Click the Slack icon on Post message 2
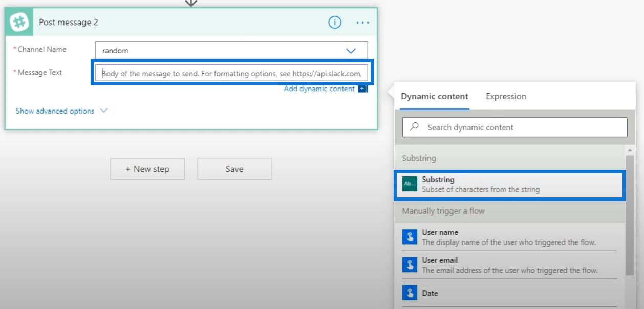 tap(19, 22)
